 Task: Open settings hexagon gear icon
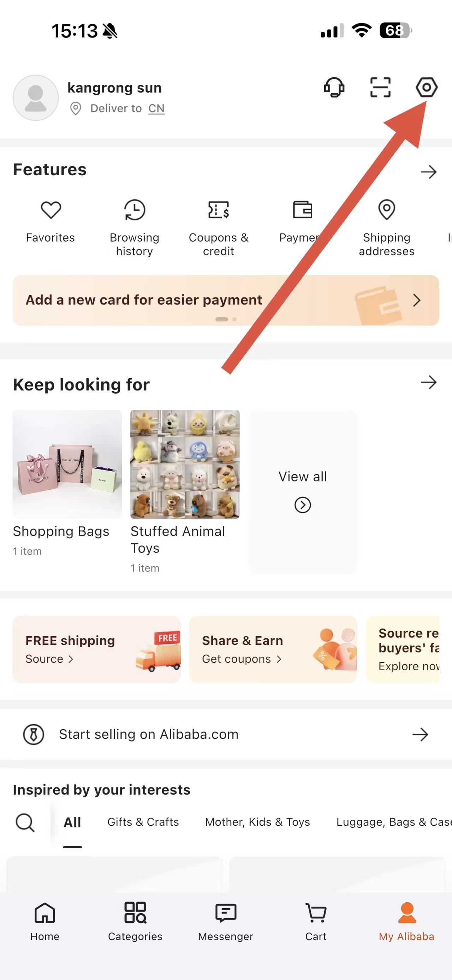(x=426, y=88)
